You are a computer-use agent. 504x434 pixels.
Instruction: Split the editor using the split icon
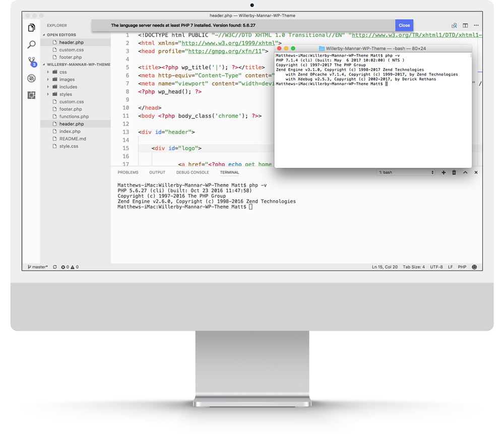point(464,25)
